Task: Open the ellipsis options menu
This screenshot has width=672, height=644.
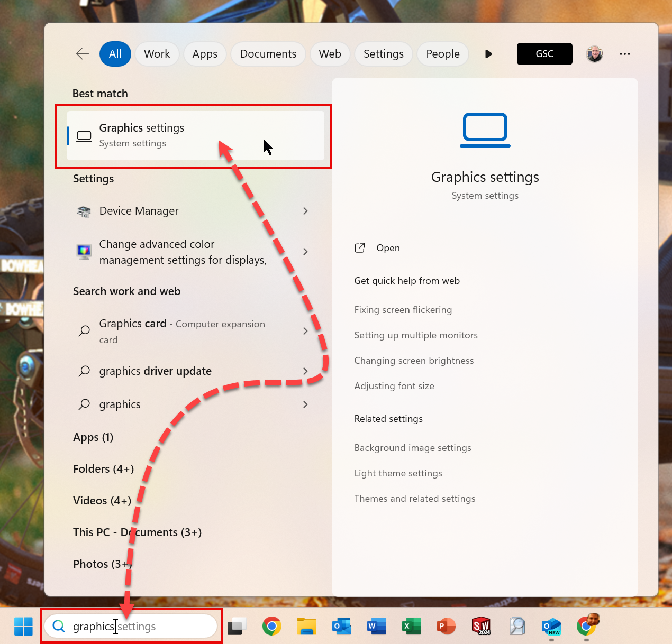Action: (625, 53)
